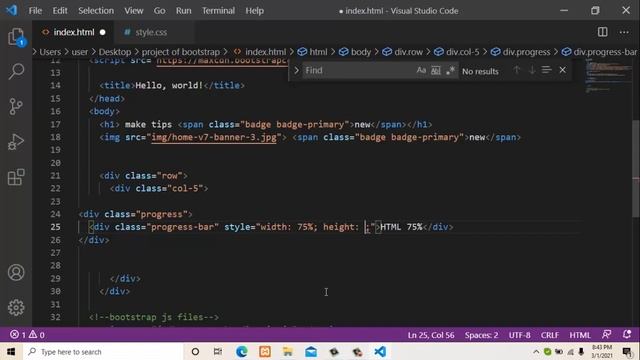640x360 pixels.
Task: Open the image link home-v7-banner-3.jpg
Action: 214,137
